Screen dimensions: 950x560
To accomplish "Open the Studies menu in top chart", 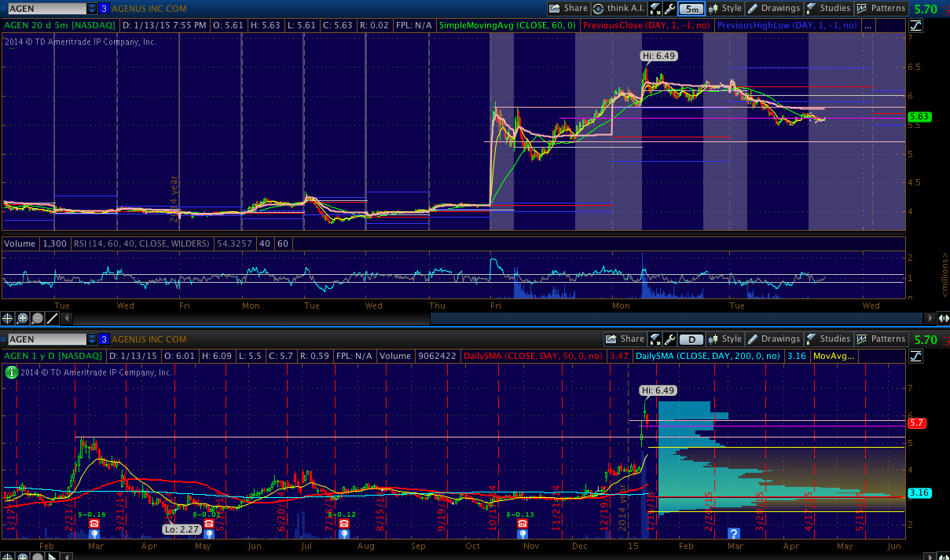I will [x=828, y=9].
